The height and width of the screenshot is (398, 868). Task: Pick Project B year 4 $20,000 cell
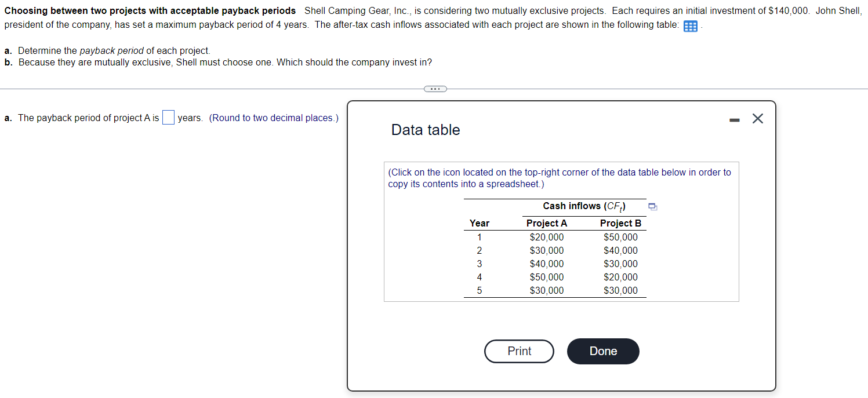coord(620,277)
